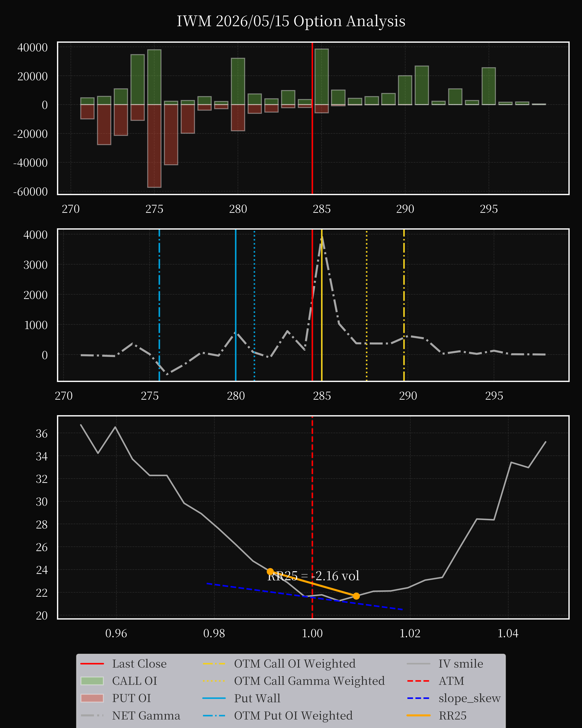The width and height of the screenshot is (582, 728).
Task: Click the orange RR25 legend line sample
Action: (419, 716)
